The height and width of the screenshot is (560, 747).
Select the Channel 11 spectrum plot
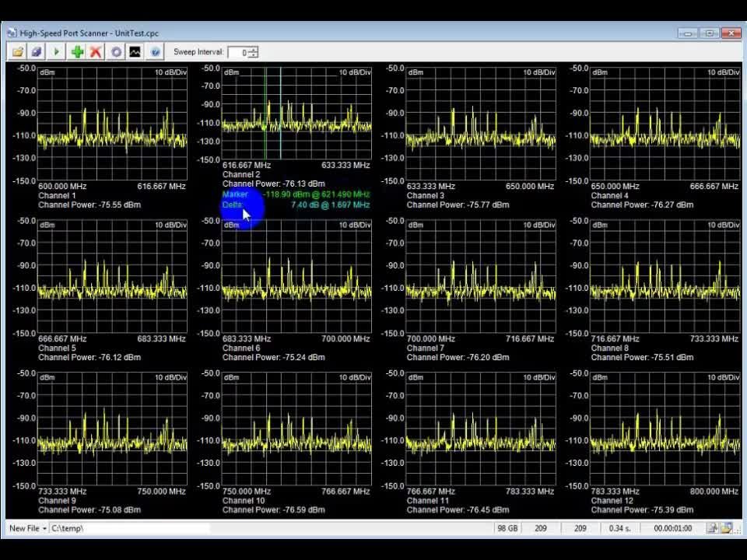coord(481,429)
